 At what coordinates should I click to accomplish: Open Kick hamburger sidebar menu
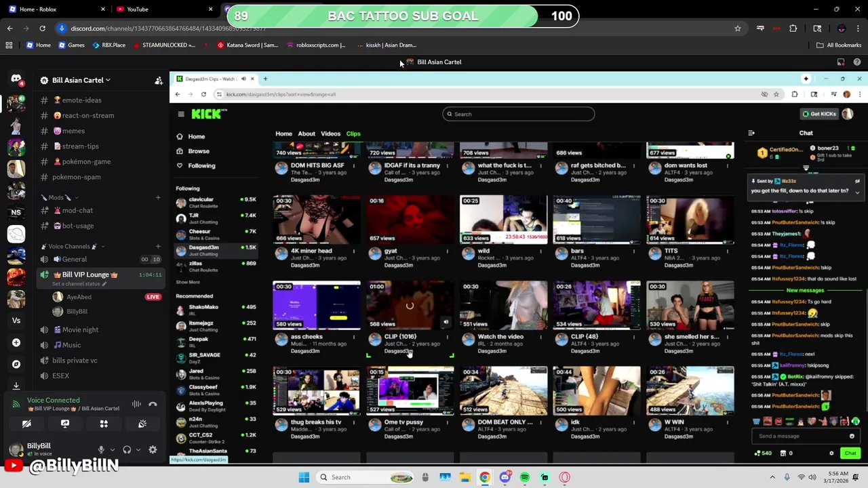pos(181,114)
